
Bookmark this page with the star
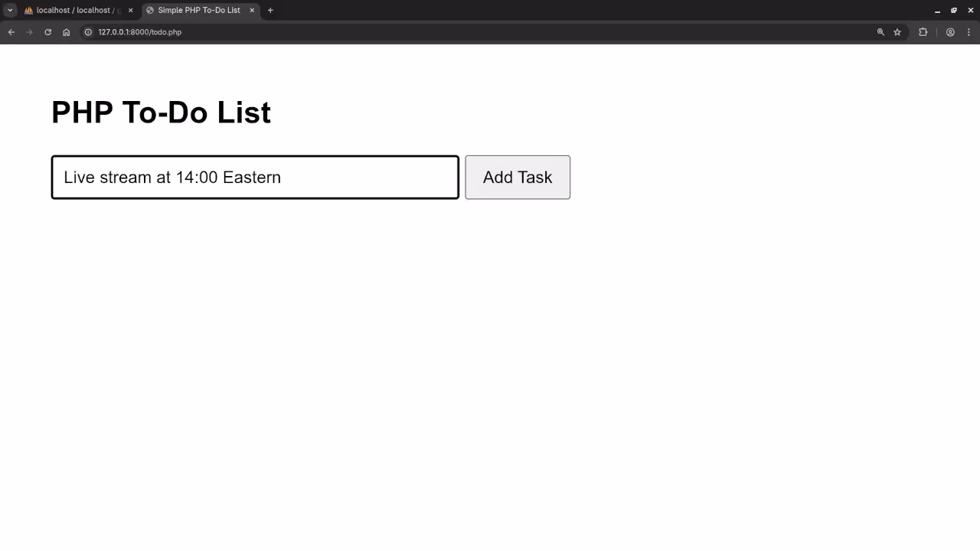(897, 32)
